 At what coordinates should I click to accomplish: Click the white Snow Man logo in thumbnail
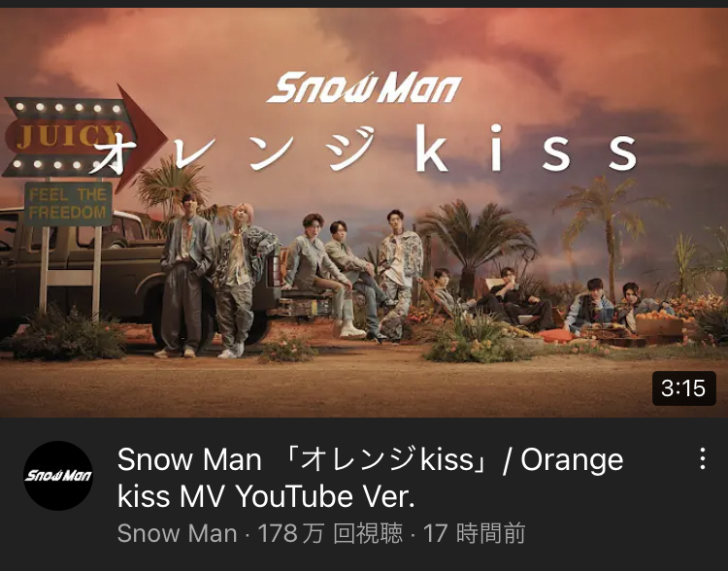(364, 87)
